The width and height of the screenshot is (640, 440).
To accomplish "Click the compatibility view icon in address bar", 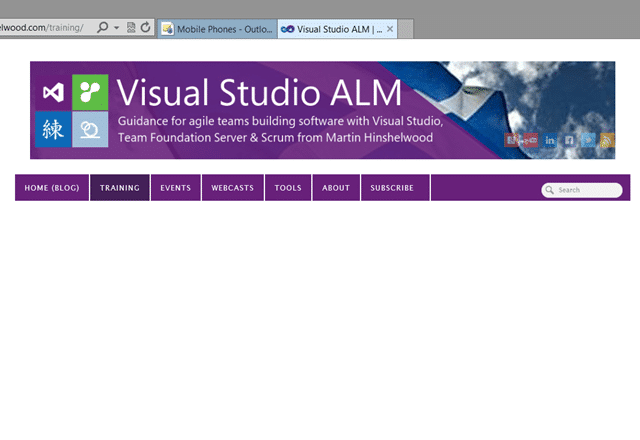I will pos(131,27).
